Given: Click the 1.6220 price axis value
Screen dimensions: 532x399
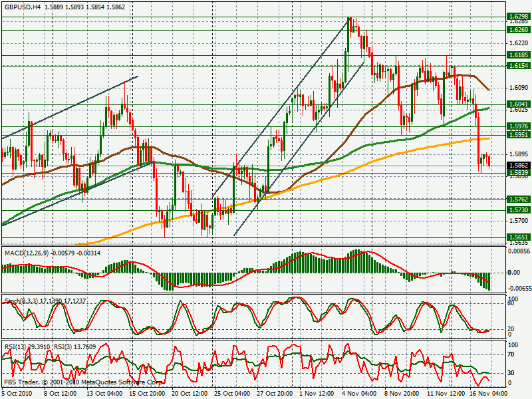Looking at the screenshot, I should (519, 43).
